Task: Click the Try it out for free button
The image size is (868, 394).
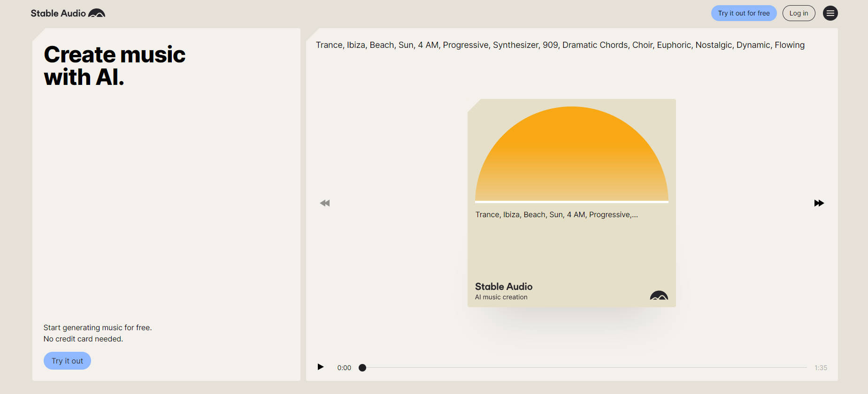Action: coord(744,13)
